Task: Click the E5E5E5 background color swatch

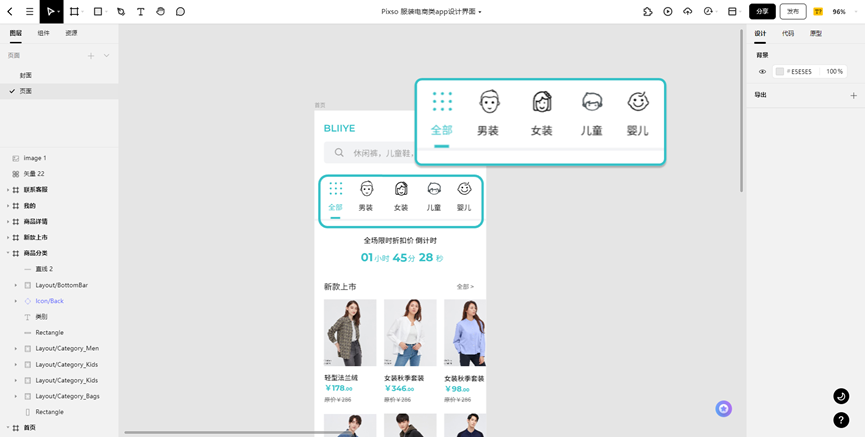Action: pos(779,72)
